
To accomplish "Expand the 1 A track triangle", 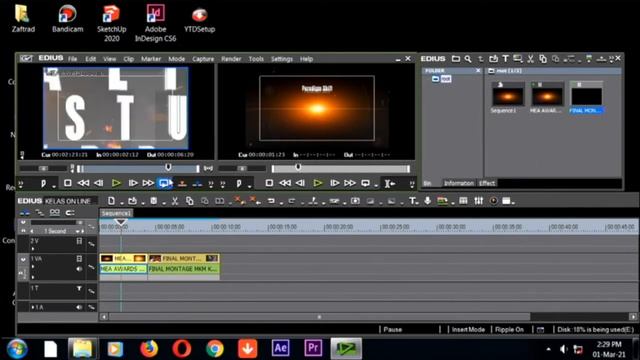I will 33,307.
